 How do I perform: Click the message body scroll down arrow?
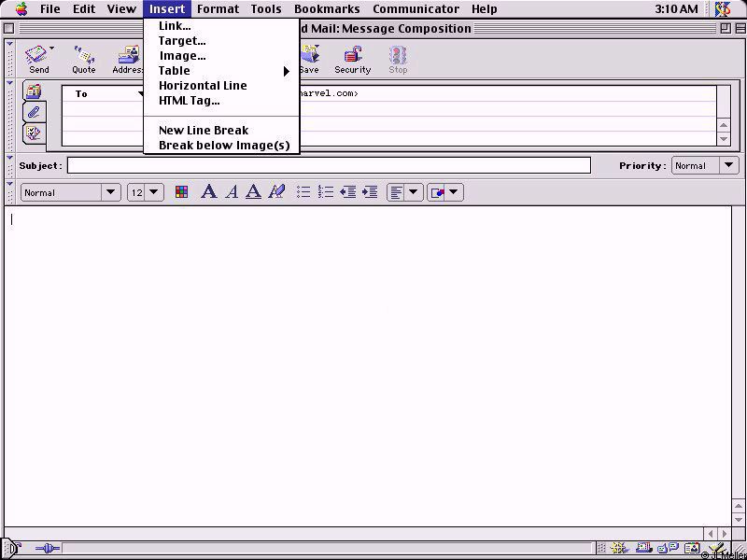[x=739, y=520]
